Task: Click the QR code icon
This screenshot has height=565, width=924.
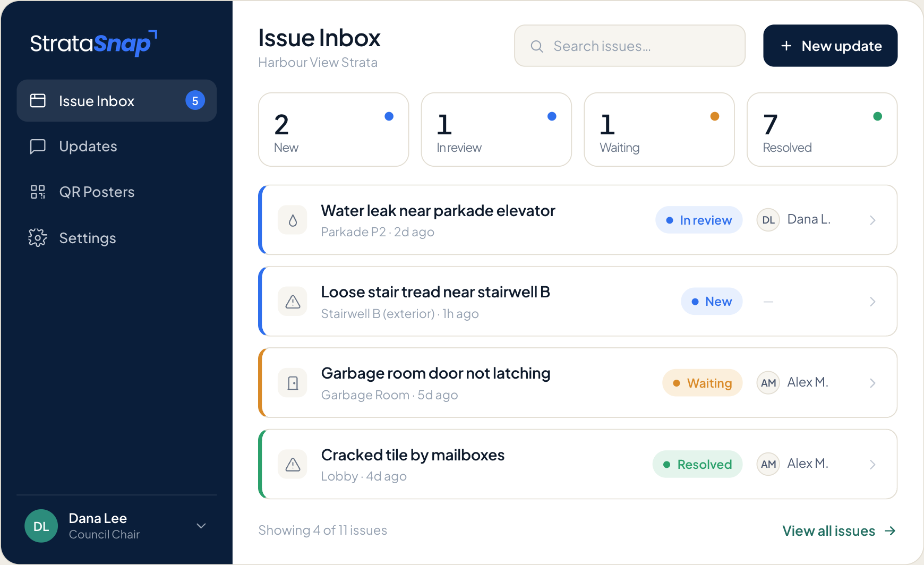Action: pyautogui.click(x=38, y=192)
